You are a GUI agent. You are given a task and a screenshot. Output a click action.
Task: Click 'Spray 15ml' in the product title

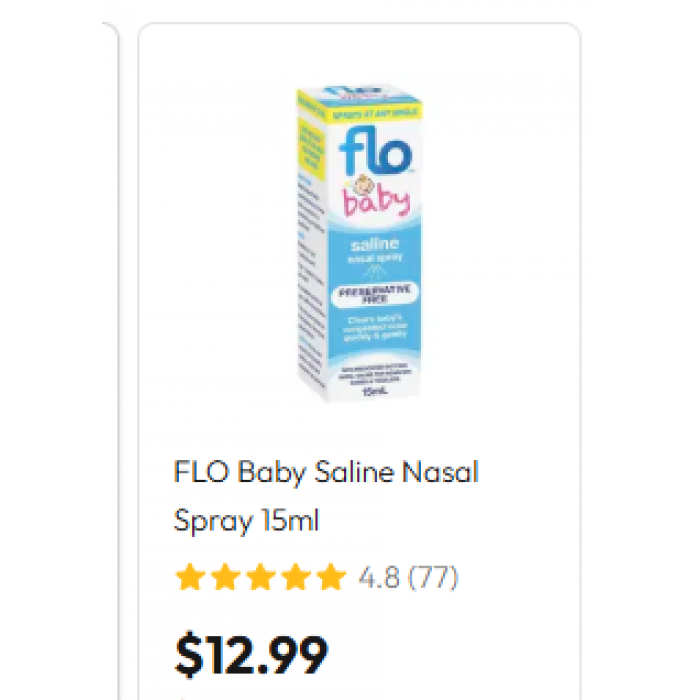coord(246,521)
